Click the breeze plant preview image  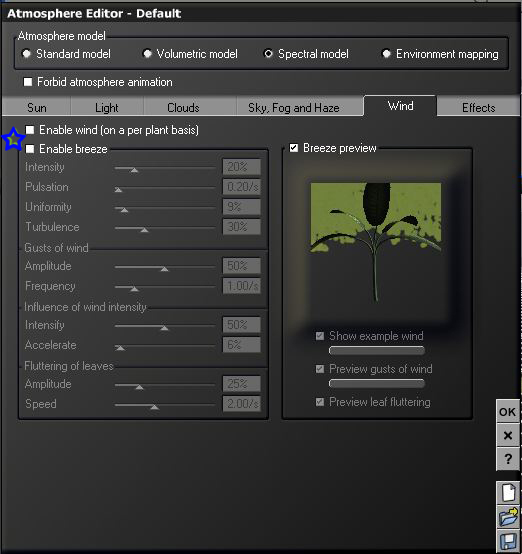[376, 243]
